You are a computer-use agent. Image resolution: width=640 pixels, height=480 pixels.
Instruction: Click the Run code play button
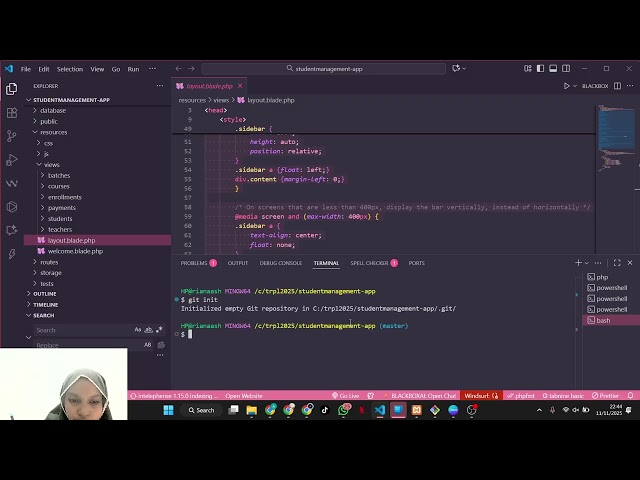(566, 86)
